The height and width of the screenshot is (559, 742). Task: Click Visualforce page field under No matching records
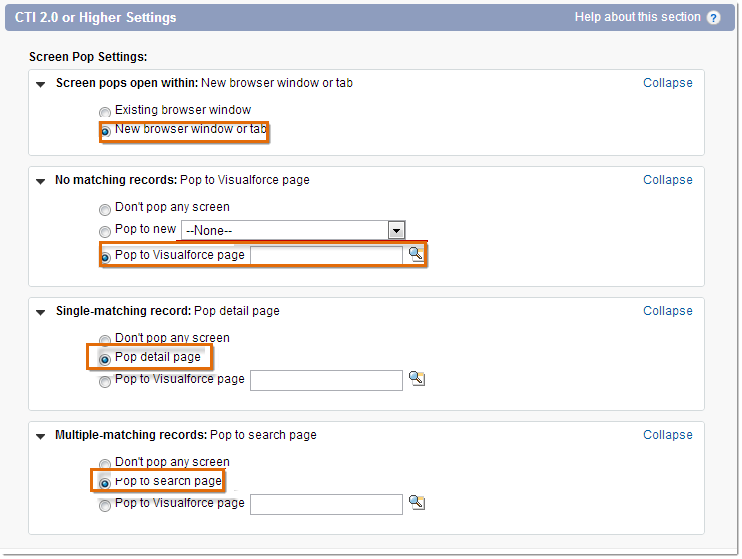(327, 256)
